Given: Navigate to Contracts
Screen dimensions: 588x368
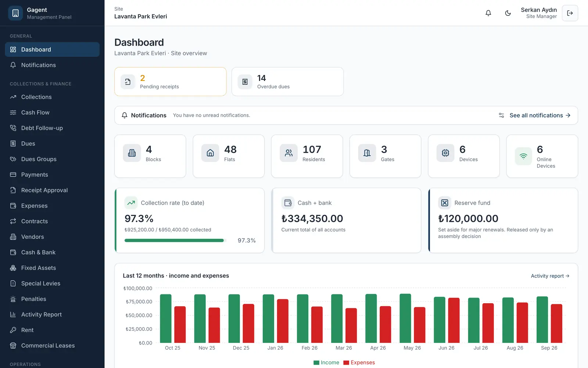Looking at the screenshot, I should point(52,221).
